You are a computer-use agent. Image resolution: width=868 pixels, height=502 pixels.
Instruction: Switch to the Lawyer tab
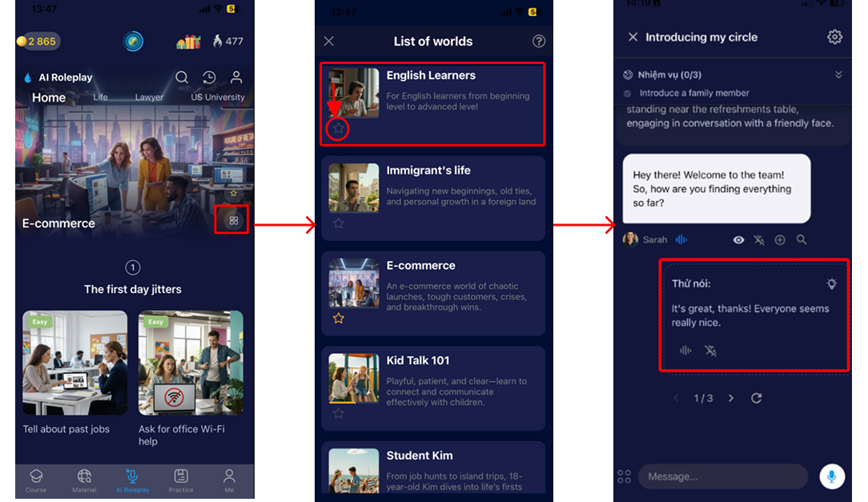(x=149, y=98)
